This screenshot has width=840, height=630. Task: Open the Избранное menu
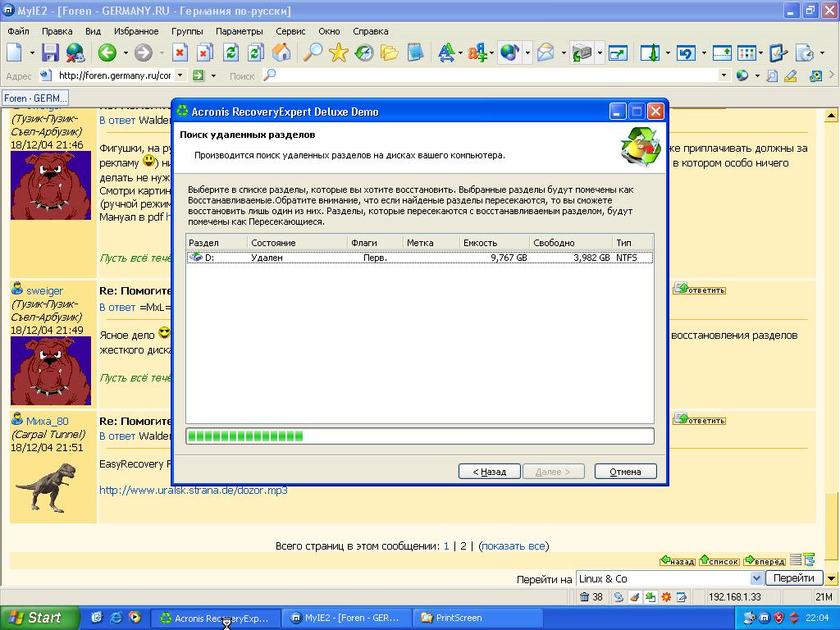pos(136,31)
